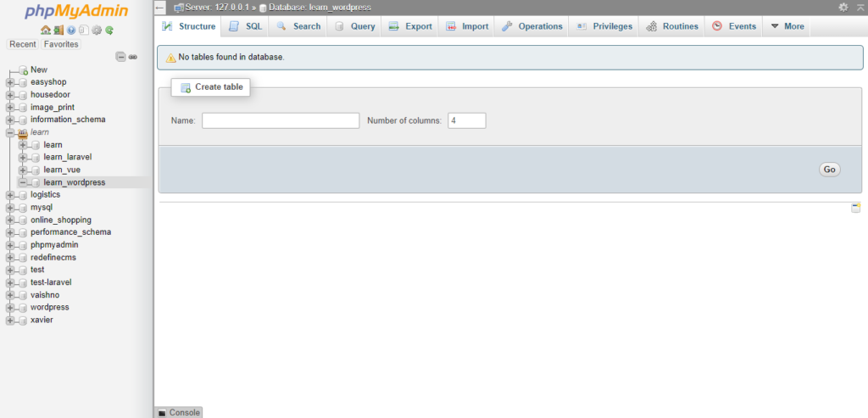
Task: Open the Routines tab
Action: coord(672,26)
